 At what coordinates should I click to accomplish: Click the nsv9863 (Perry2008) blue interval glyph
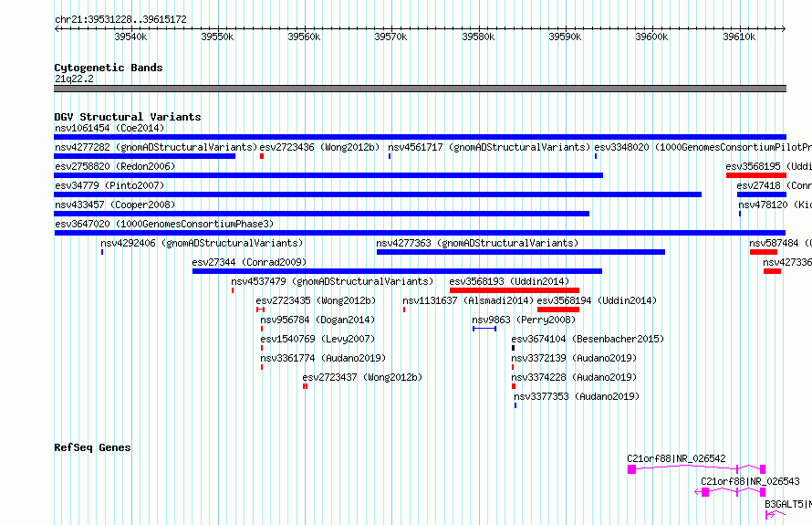[484, 329]
